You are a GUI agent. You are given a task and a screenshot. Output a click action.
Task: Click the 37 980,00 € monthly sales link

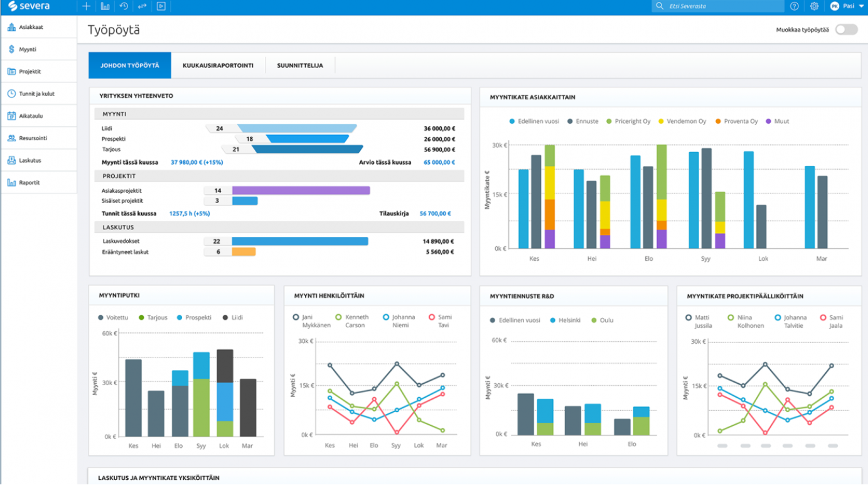196,162
